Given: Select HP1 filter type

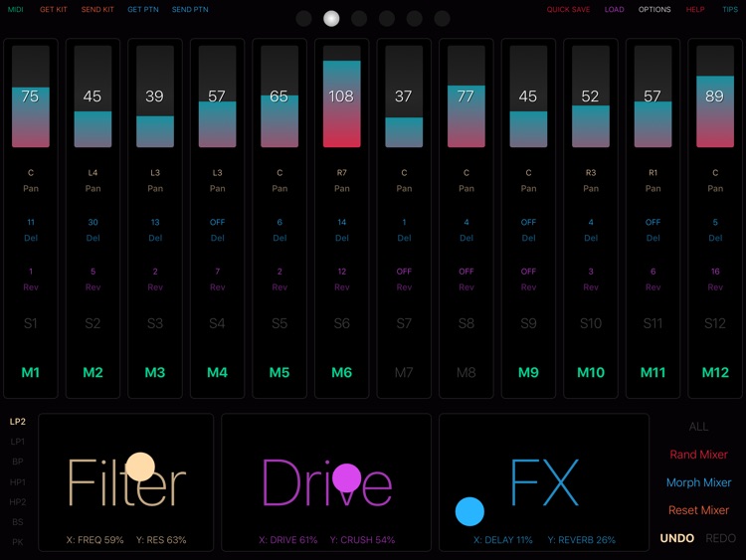Looking at the screenshot, I should pyautogui.click(x=18, y=482).
